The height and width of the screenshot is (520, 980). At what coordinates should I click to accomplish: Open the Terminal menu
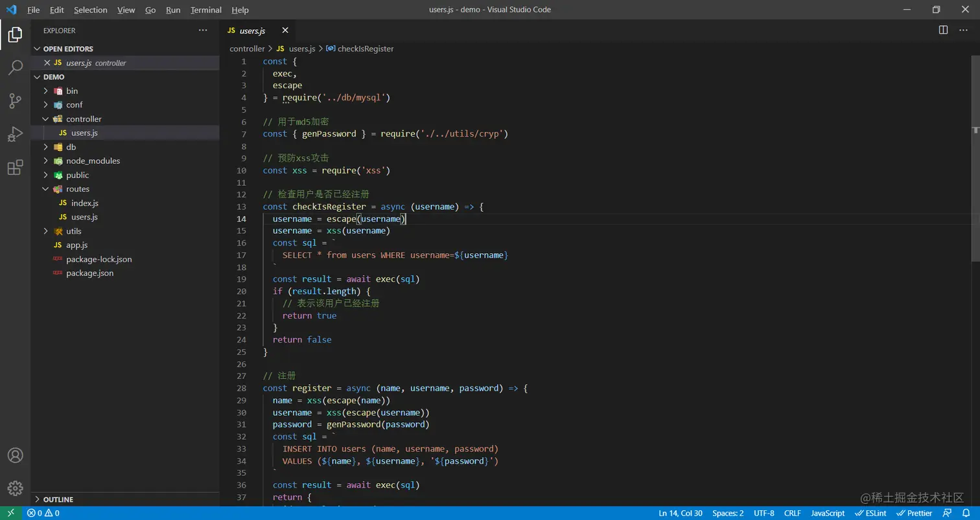click(205, 10)
